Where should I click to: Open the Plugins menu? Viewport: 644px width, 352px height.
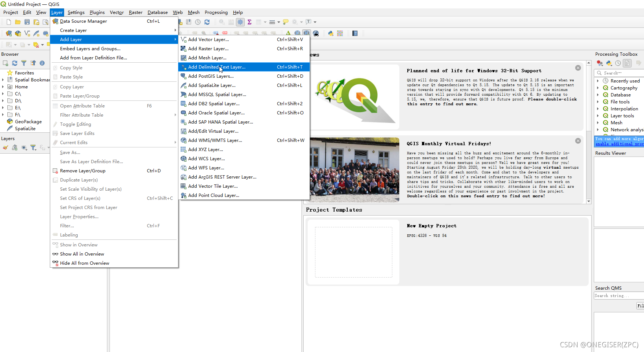tap(97, 12)
